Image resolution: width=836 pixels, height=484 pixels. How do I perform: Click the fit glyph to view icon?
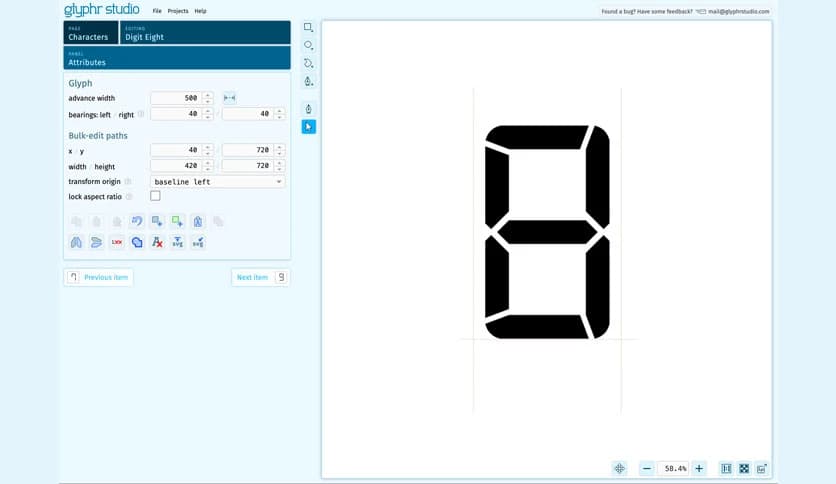coord(744,469)
